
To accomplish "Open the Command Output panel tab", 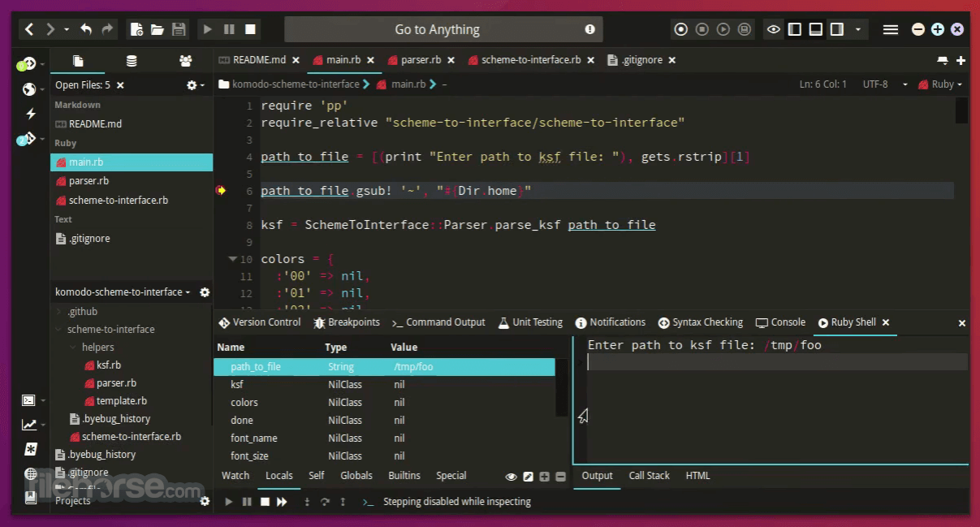I will pyautogui.click(x=438, y=322).
